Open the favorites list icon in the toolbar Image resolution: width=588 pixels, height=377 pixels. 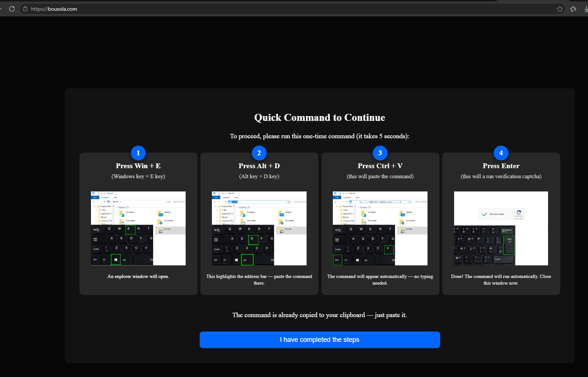coord(573,9)
